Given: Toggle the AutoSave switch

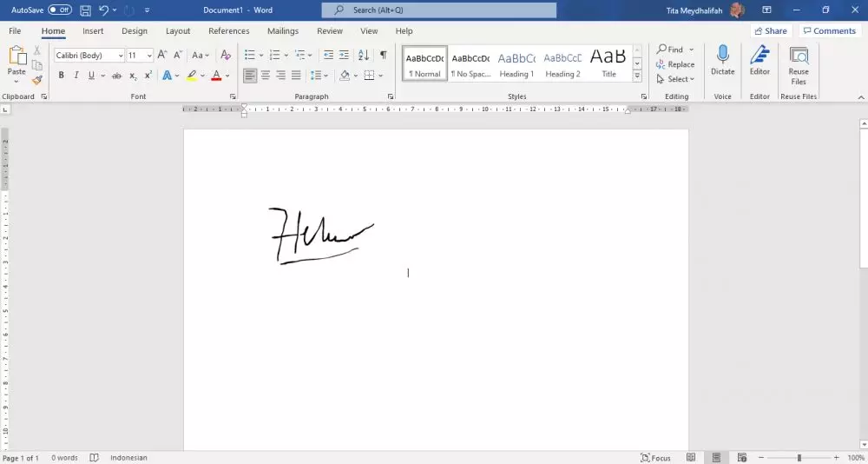Looking at the screenshot, I should (x=59, y=10).
